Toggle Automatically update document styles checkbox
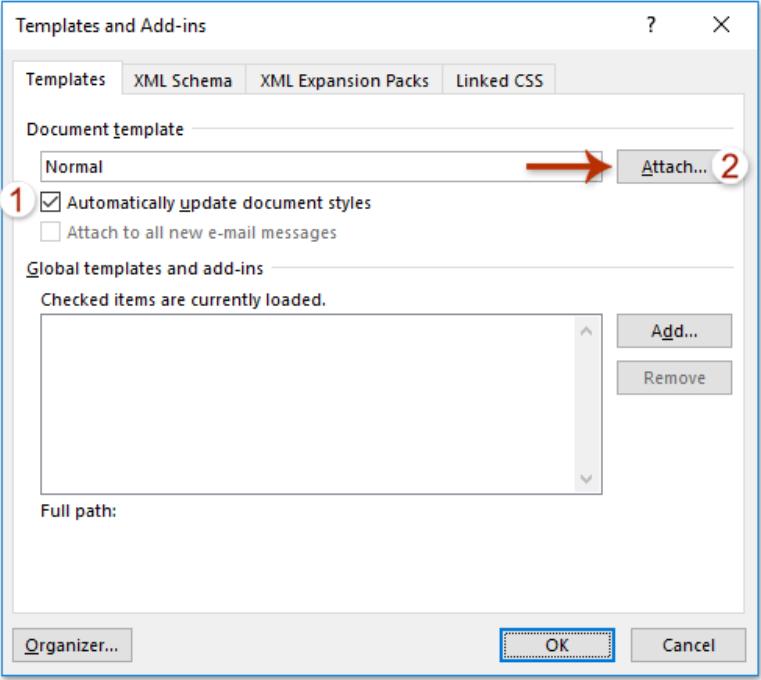 51,203
